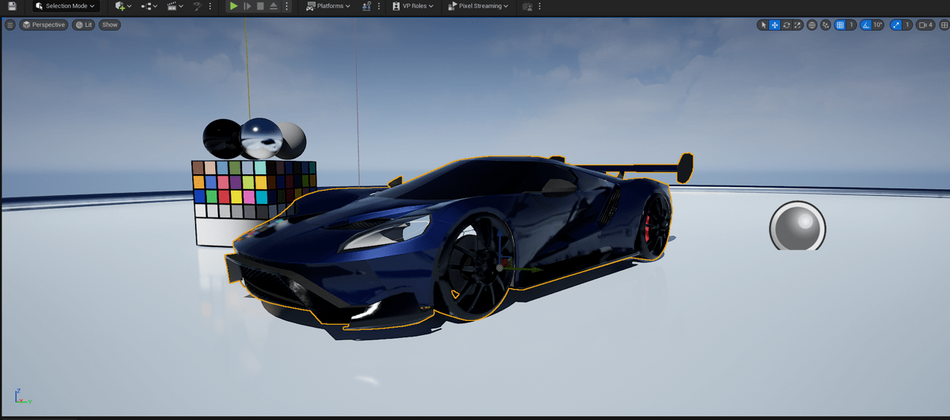The width and height of the screenshot is (950, 420).
Task: Toggle scale snapping
Action: (x=896, y=25)
